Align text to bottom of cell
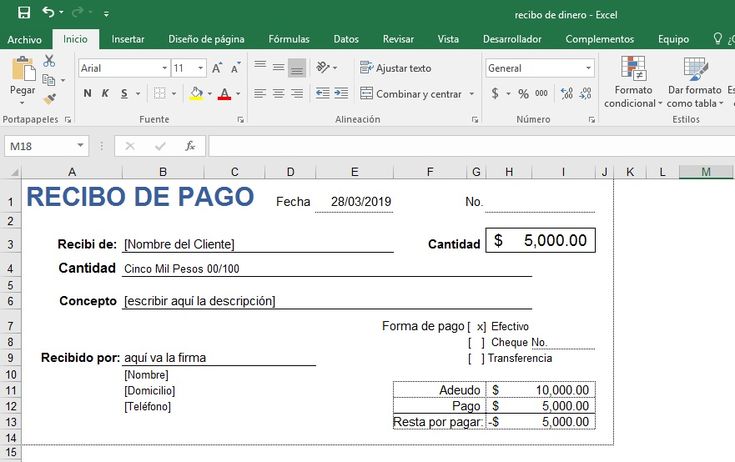The height and width of the screenshot is (462, 735). click(x=297, y=67)
